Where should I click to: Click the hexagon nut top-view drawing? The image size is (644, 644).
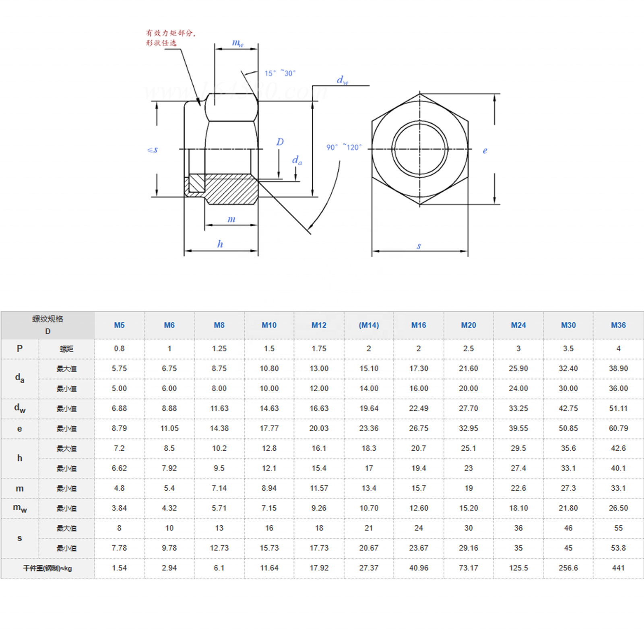pos(420,149)
